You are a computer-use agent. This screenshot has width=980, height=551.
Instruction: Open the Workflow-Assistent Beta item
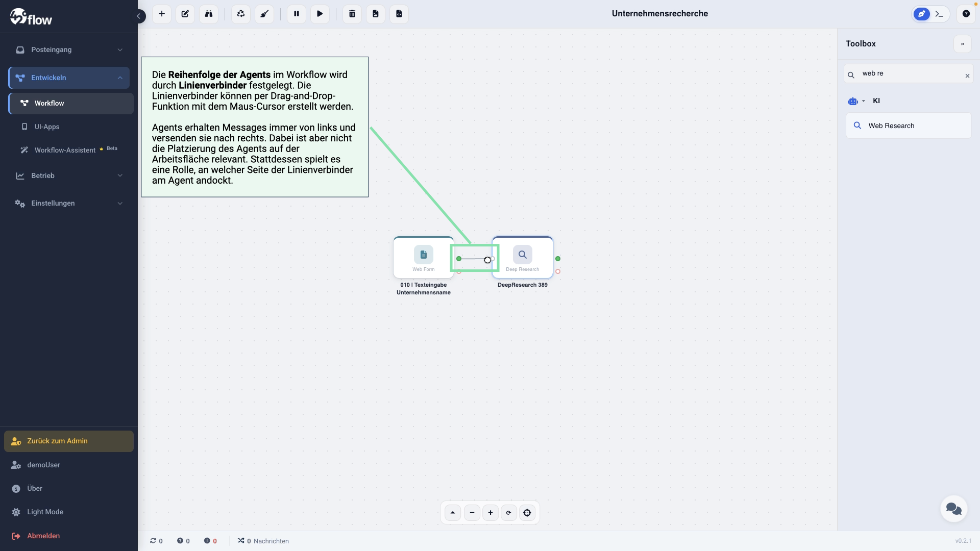pyautogui.click(x=65, y=150)
